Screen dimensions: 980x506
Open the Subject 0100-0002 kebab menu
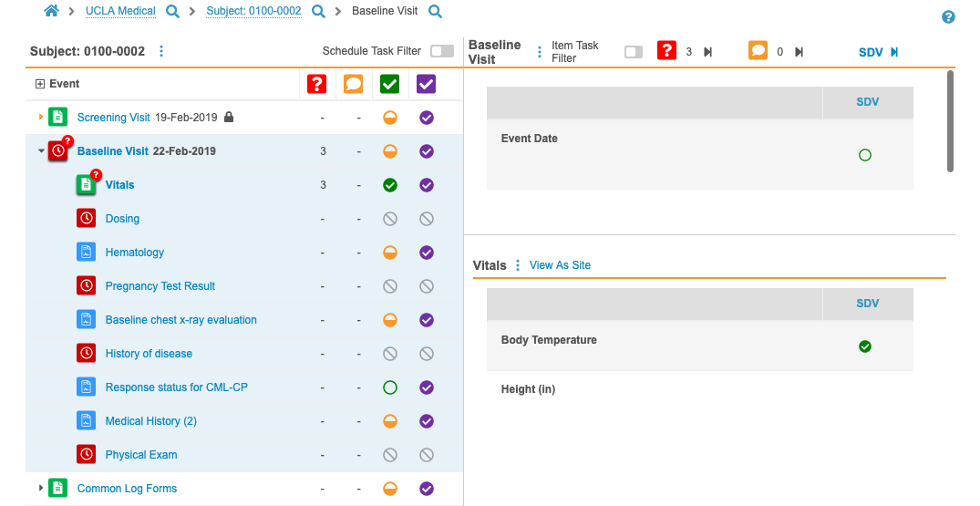[161, 51]
